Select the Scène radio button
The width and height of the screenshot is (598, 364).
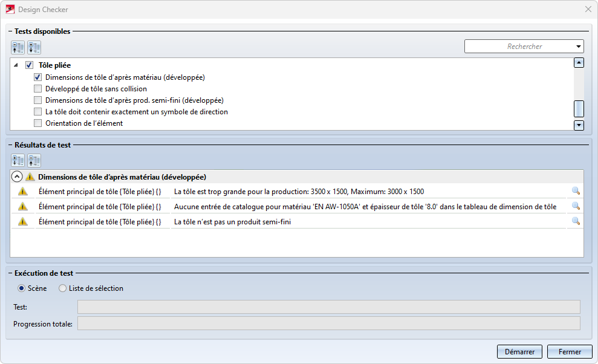click(x=22, y=288)
